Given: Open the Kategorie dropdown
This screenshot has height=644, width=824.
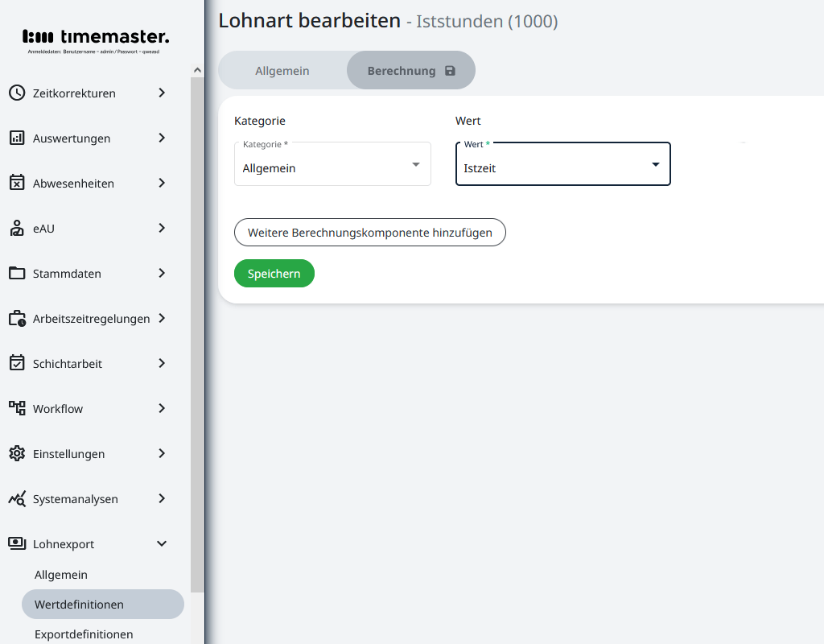Looking at the screenshot, I should click(332, 164).
